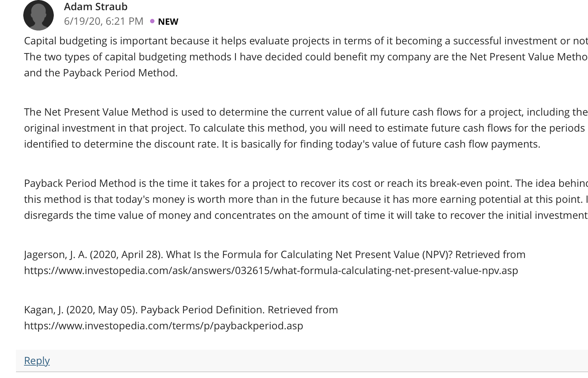
Task: Click the 6/19/20, 6:21 PM timestamp
Action: pos(104,21)
